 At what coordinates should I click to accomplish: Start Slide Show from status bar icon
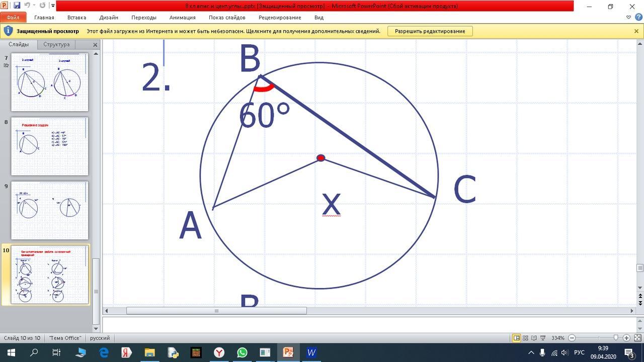[543, 338]
